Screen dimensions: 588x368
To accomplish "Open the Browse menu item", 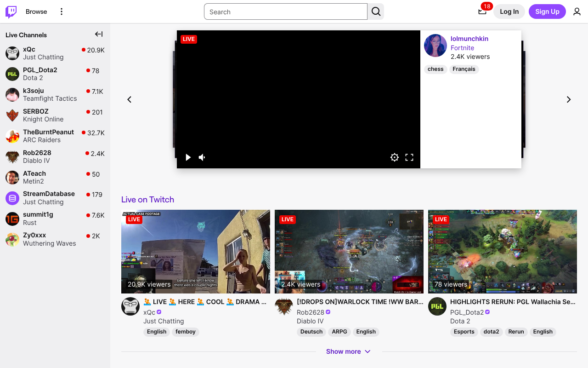I will pyautogui.click(x=36, y=11).
